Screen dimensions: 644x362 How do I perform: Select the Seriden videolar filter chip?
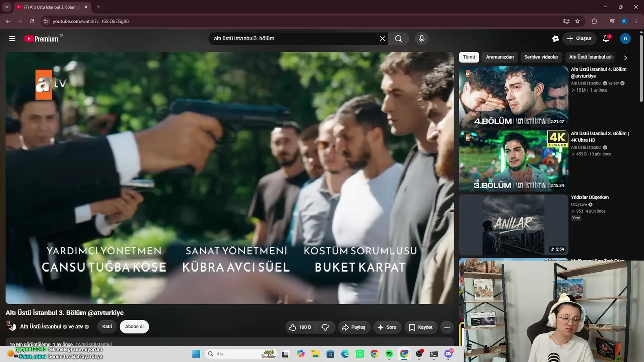(x=541, y=57)
